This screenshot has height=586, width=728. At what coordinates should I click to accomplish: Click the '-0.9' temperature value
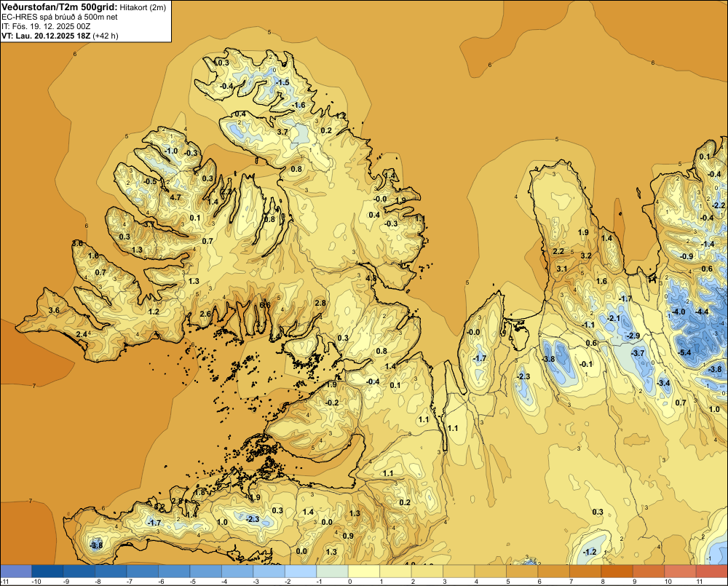tap(687, 256)
